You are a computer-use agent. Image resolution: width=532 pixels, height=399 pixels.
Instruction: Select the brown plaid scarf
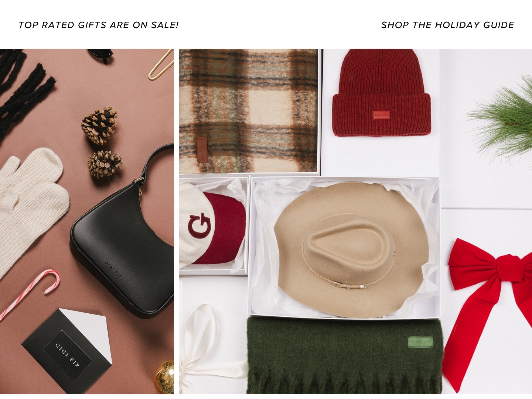tap(248, 111)
